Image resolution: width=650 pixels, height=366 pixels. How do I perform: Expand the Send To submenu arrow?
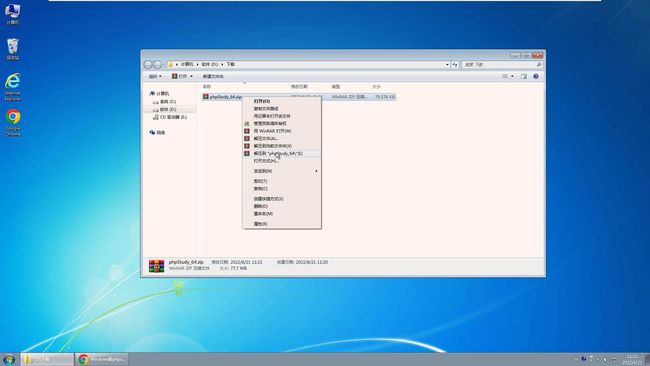(x=316, y=171)
